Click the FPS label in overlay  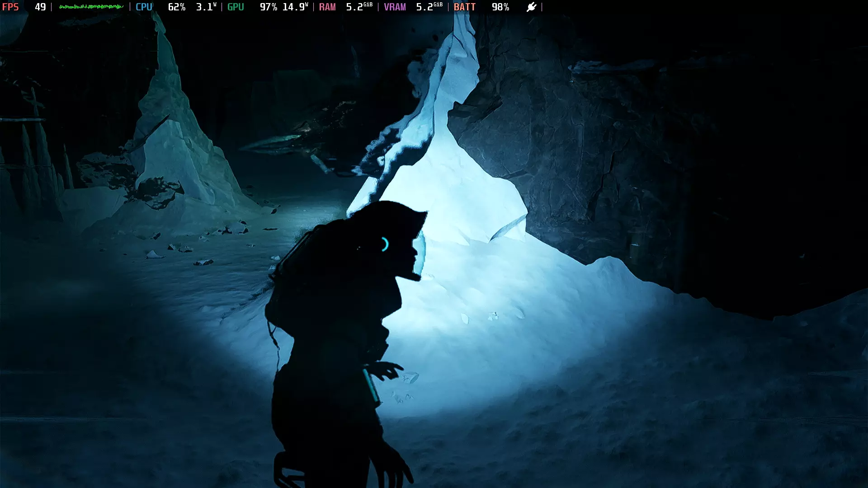point(10,7)
